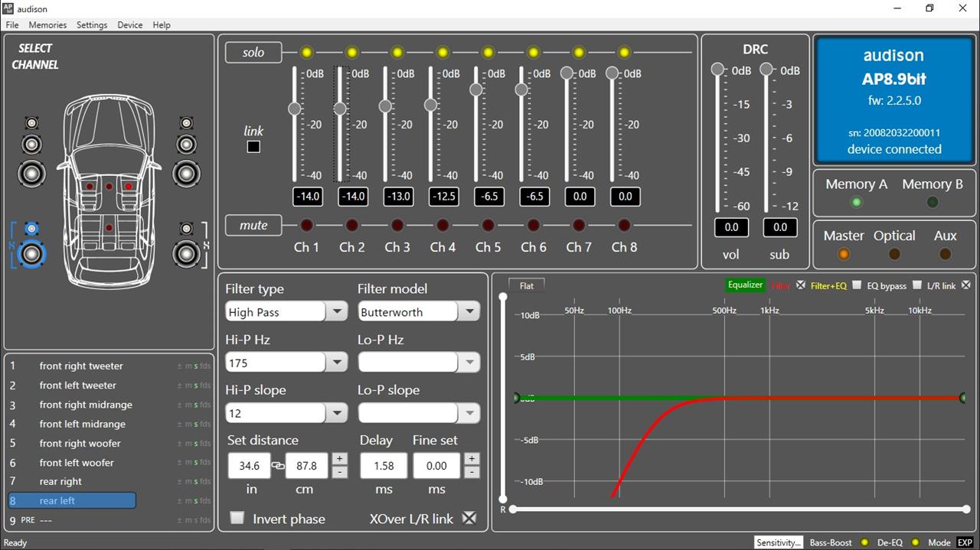Open the Filter type dropdown
This screenshot has width=980, height=550.
click(x=336, y=311)
